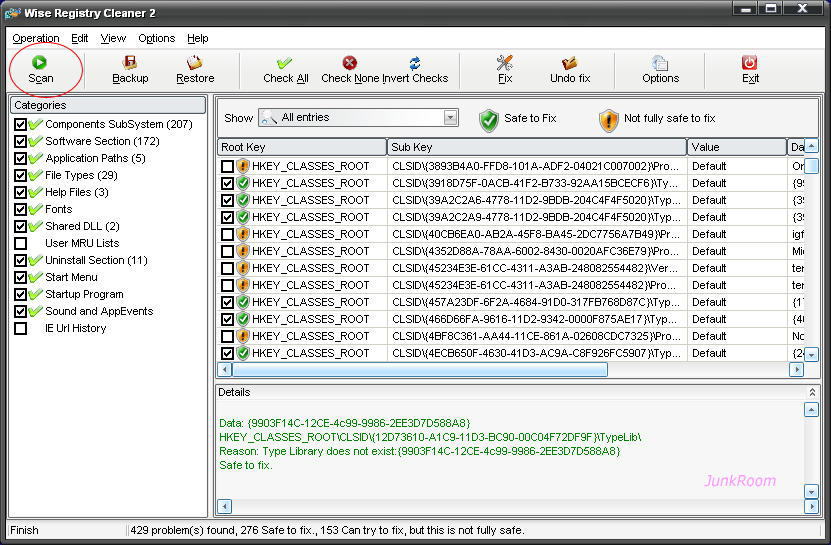This screenshot has width=831, height=545.
Task: Click green shield on CLSID {3918D75F row
Action: [x=243, y=183]
